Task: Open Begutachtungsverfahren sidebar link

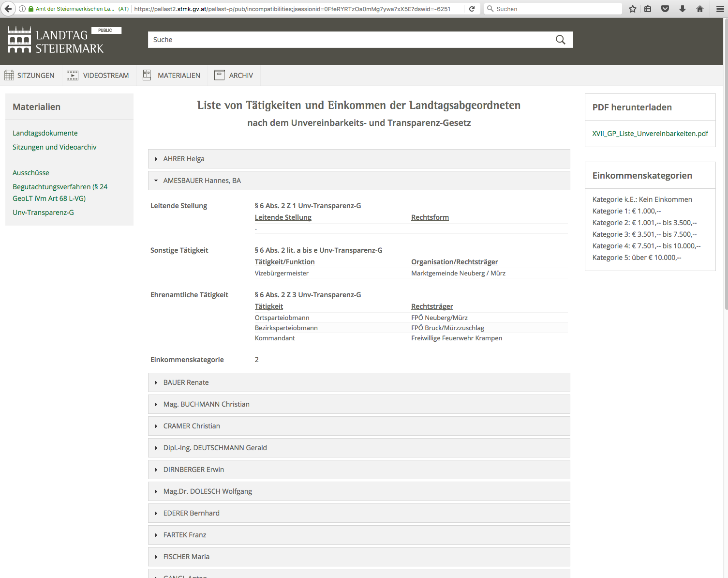Action: 60,193
